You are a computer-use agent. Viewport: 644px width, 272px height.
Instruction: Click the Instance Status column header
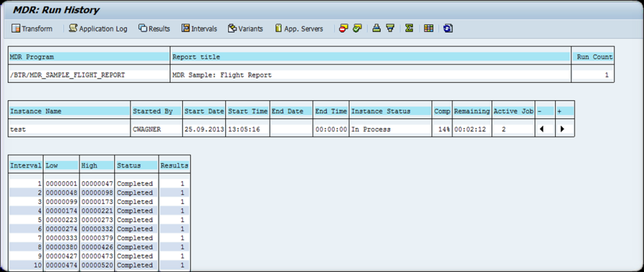click(x=390, y=111)
